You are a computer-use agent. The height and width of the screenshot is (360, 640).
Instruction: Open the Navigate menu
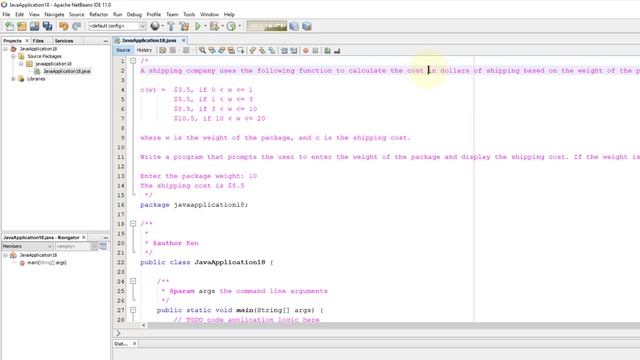point(54,14)
